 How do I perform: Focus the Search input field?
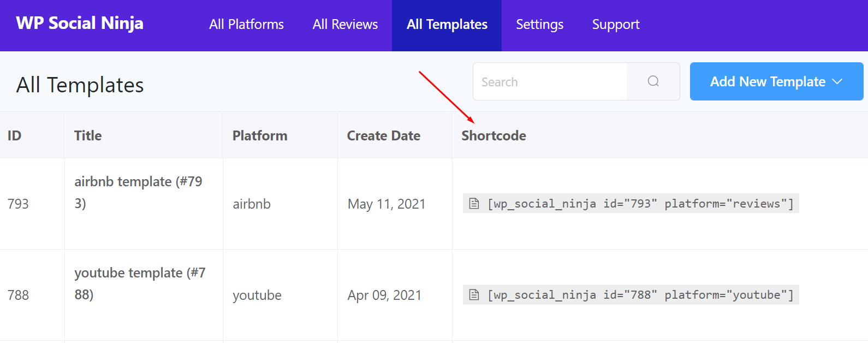[x=550, y=82]
